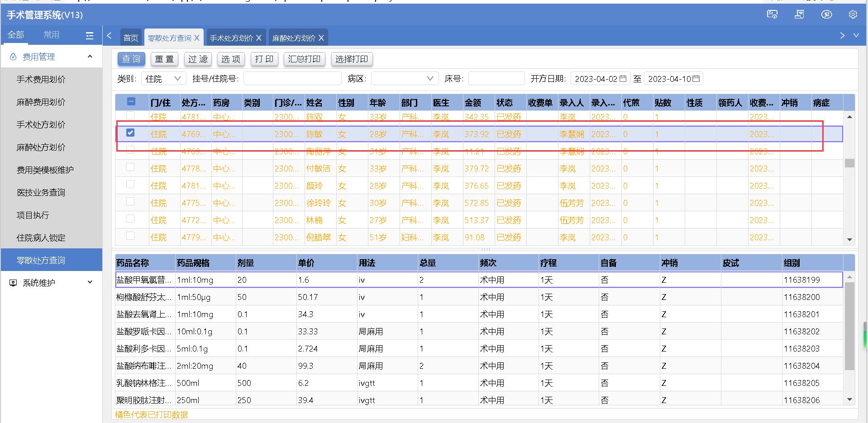This screenshot has height=423, width=868.
Task: Check the row checkbox for patient 徐玲玲
Action: pos(130,201)
